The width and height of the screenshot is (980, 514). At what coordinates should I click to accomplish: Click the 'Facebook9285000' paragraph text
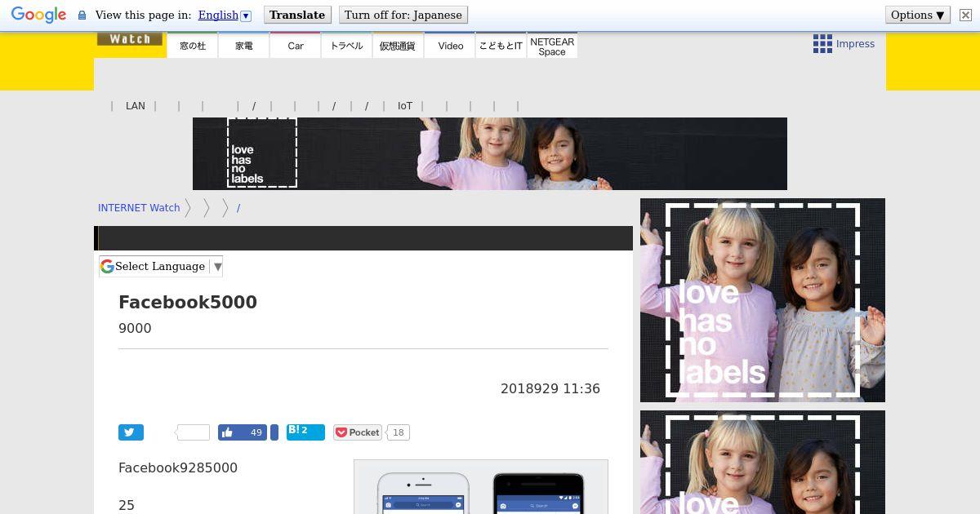(178, 468)
